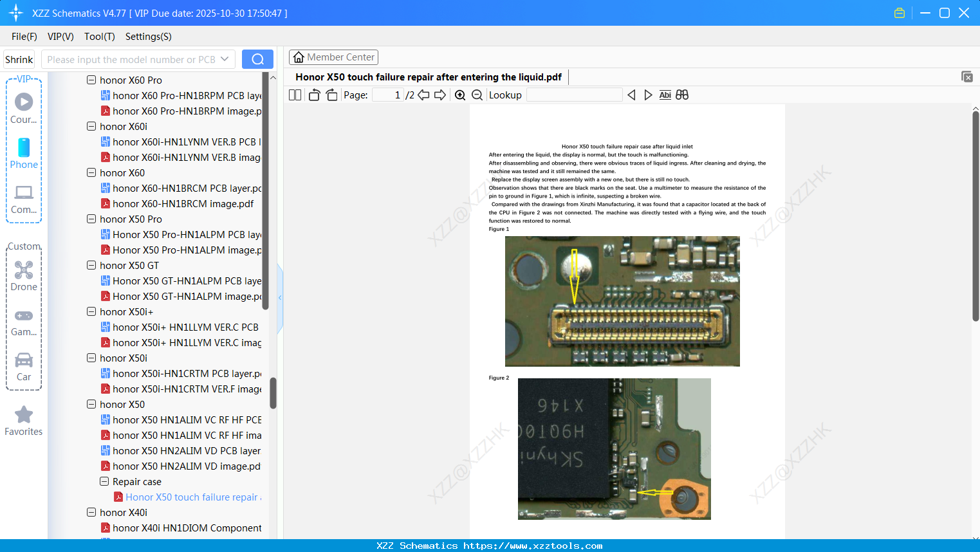
Task: Select the Phone category in the sidebar
Action: pos(24,154)
